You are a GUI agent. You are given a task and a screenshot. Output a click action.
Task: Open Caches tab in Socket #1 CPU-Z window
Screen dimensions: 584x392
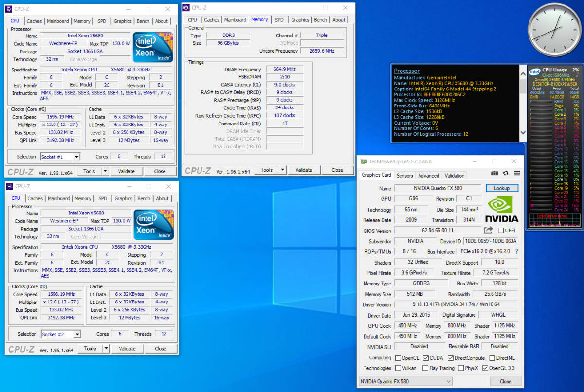(34, 21)
